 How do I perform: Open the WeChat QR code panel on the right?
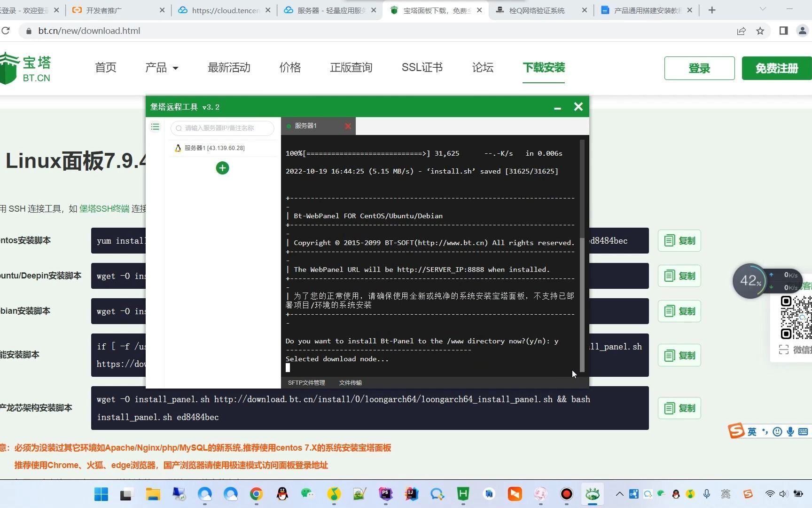tap(795, 350)
